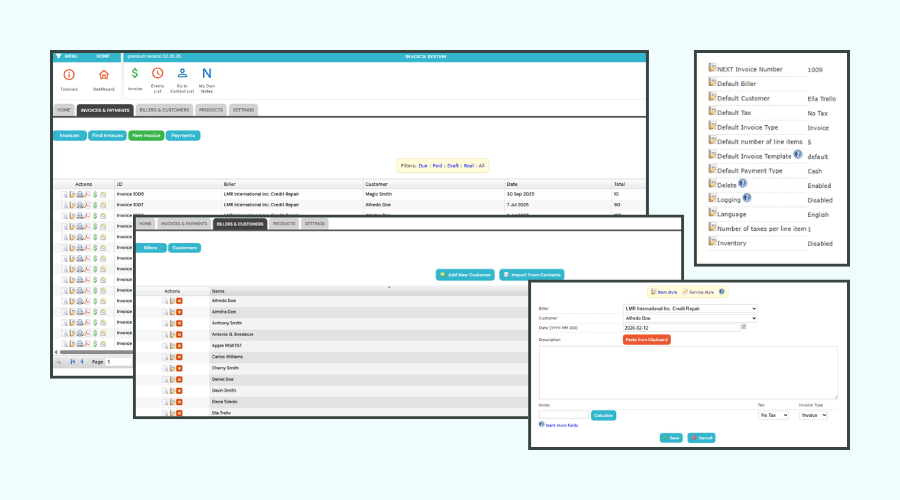Viewport: 900px width, 500px height.
Task: Open the No Tax dropdown
Action: pyautogui.click(x=773, y=415)
